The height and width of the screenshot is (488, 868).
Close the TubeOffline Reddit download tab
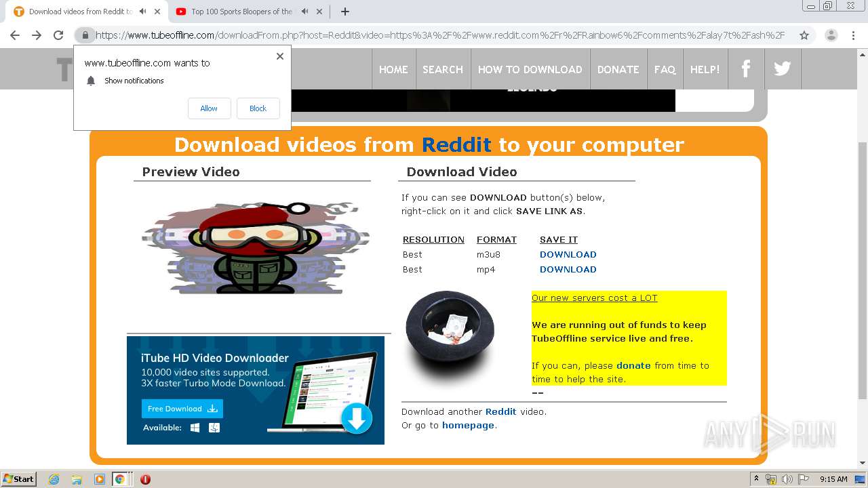click(x=157, y=12)
